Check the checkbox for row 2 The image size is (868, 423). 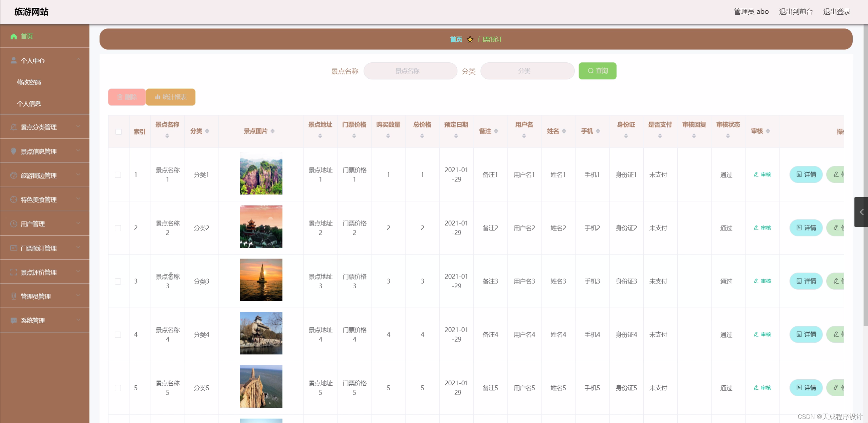[118, 228]
